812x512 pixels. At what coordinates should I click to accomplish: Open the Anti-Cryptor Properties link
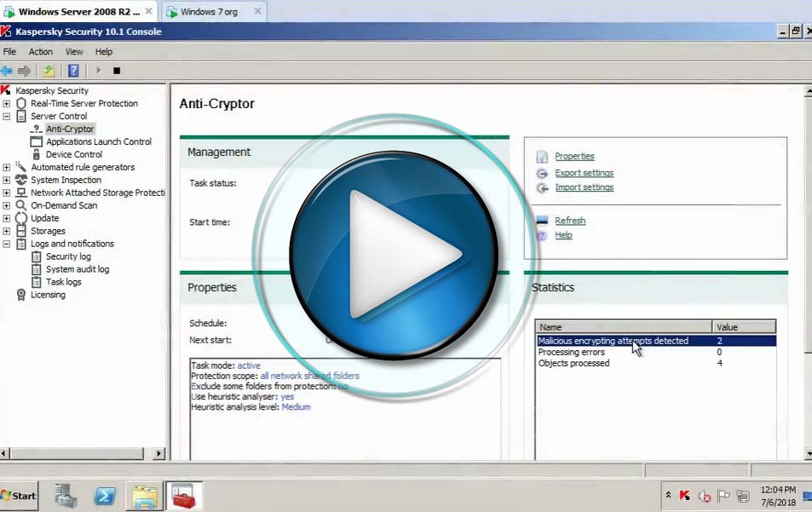[x=574, y=156]
